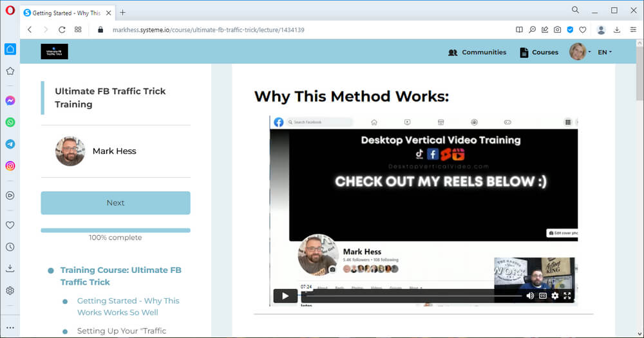Click Mark Hess instructor avatar

coord(70,151)
